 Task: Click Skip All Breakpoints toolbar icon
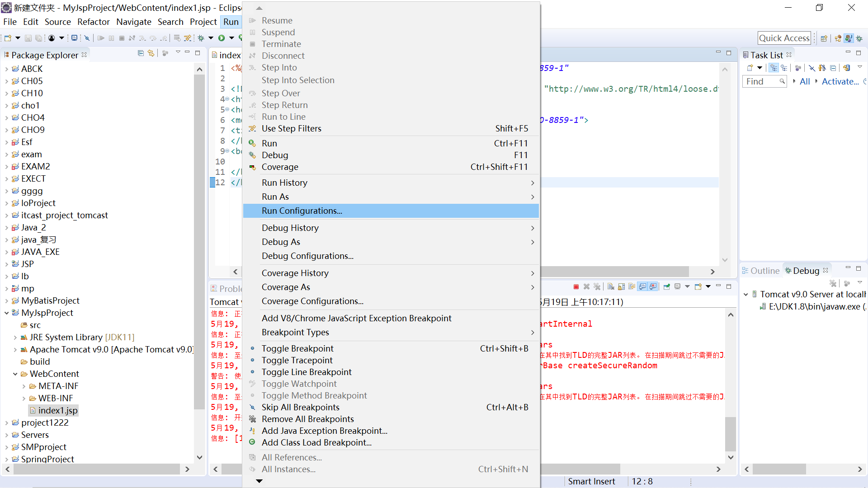tap(87, 38)
